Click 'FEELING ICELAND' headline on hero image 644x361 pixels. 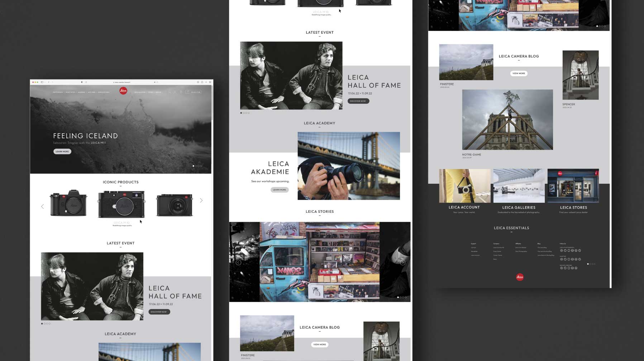[85, 136]
